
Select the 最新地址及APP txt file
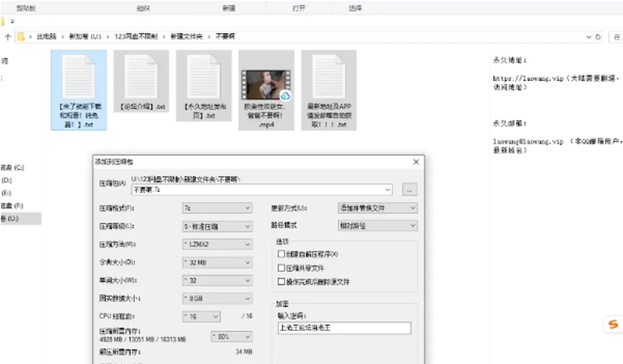click(329, 90)
